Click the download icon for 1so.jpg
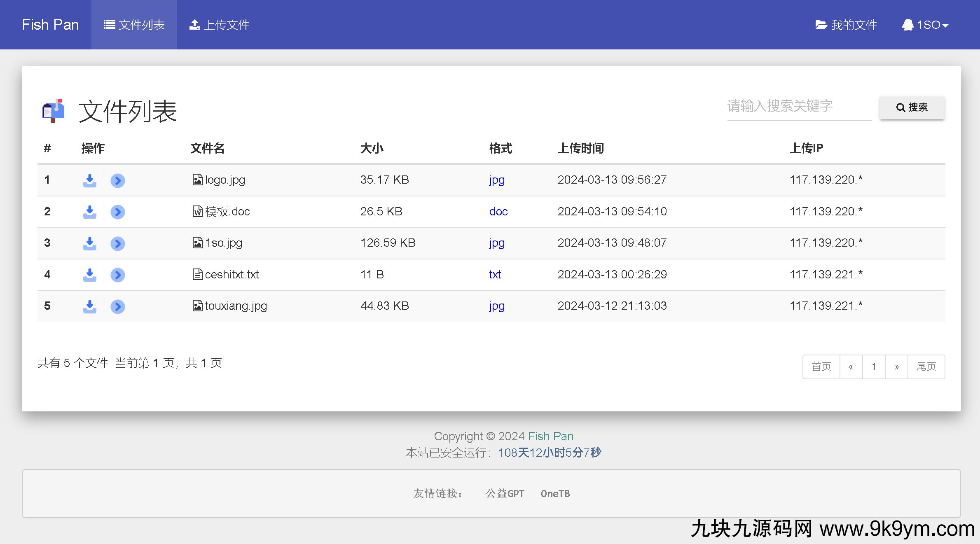The height and width of the screenshot is (544, 980). click(x=90, y=243)
